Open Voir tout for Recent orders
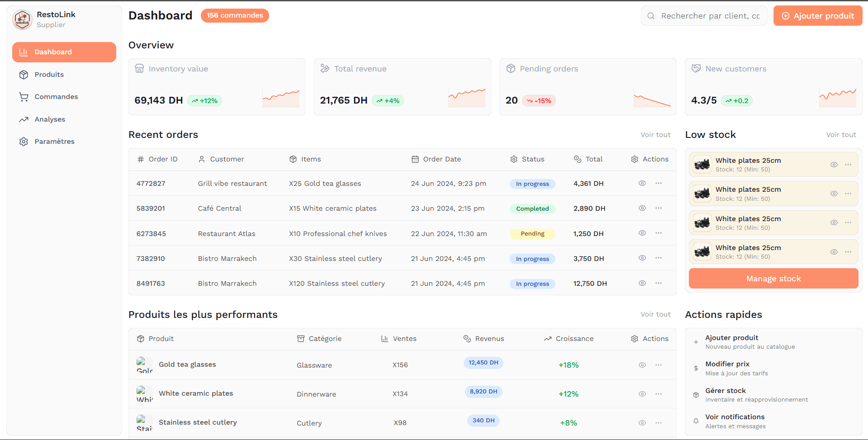The width and height of the screenshot is (868, 440). click(655, 134)
